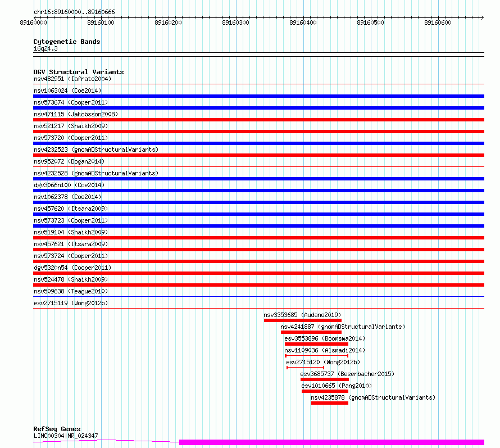Click nsv1109036 (Alsmadi2014) label
500x448 pixels.
click(x=325, y=350)
